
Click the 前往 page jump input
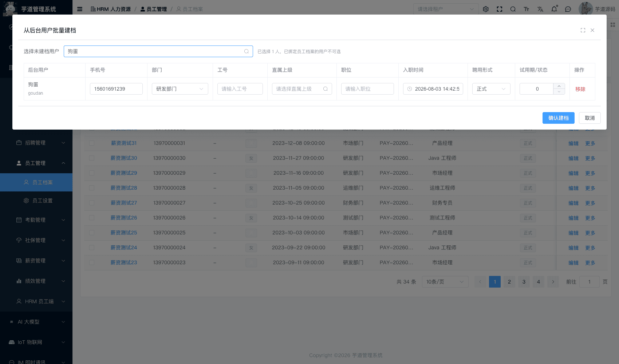pyautogui.click(x=590, y=282)
